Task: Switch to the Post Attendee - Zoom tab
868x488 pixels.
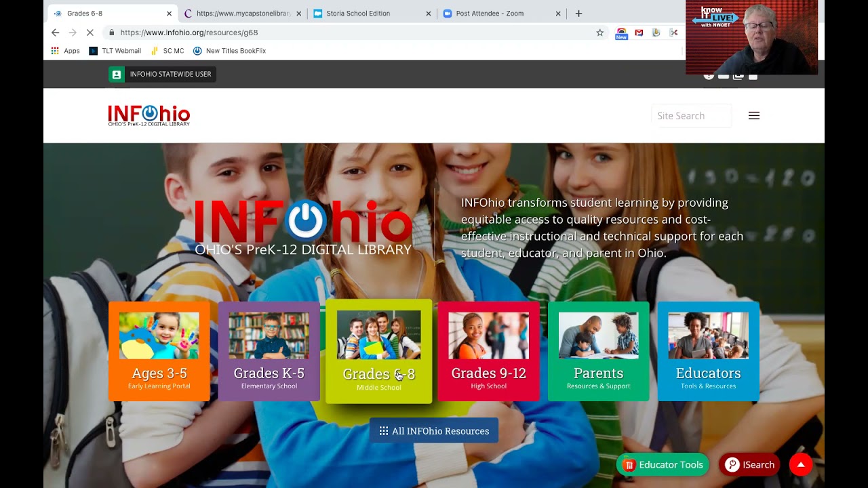Action: tap(502, 14)
